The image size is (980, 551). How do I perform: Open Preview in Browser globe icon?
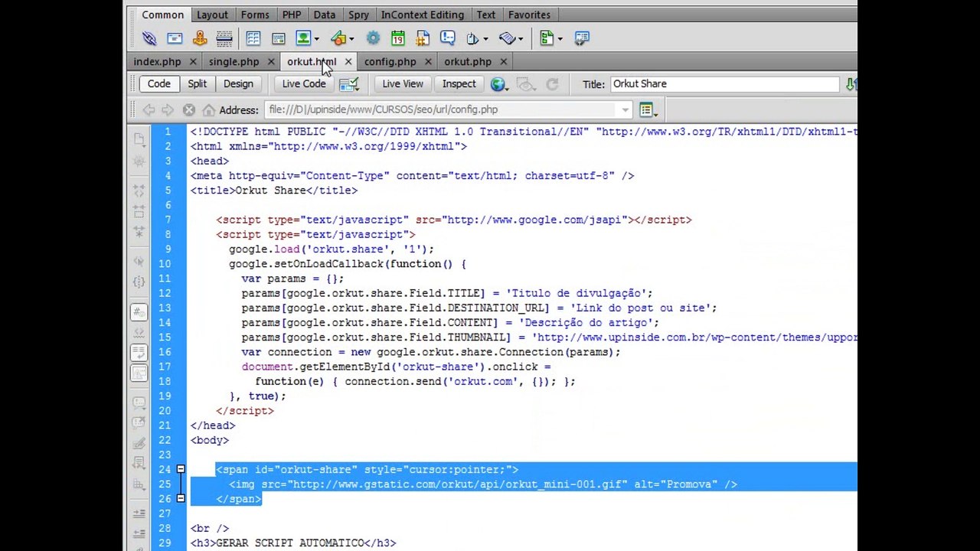point(498,84)
